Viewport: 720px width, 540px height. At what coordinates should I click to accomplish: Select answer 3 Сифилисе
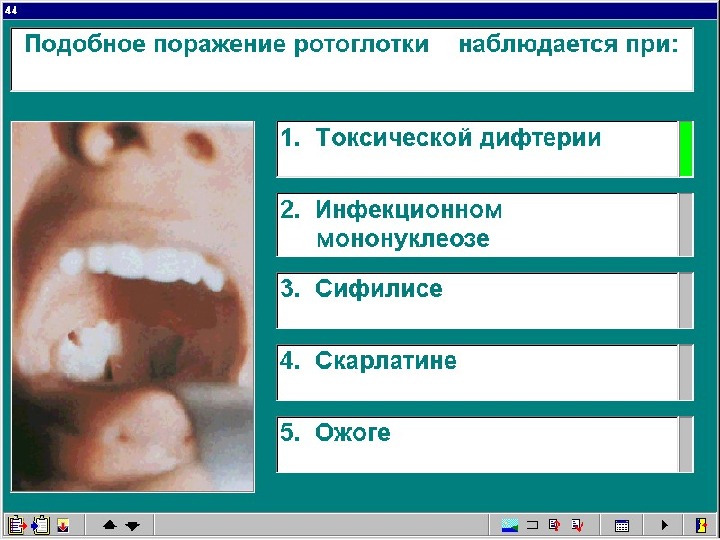pos(478,300)
